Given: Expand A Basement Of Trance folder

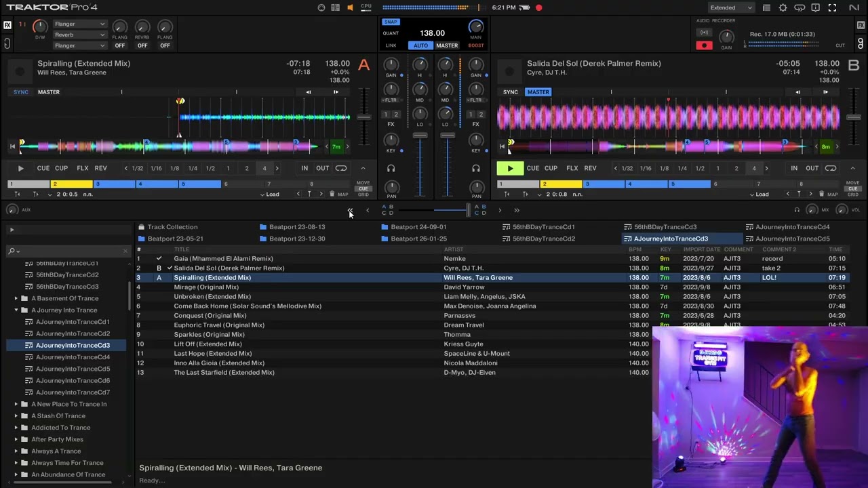Looking at the screenshot, I should pos(16,298).
